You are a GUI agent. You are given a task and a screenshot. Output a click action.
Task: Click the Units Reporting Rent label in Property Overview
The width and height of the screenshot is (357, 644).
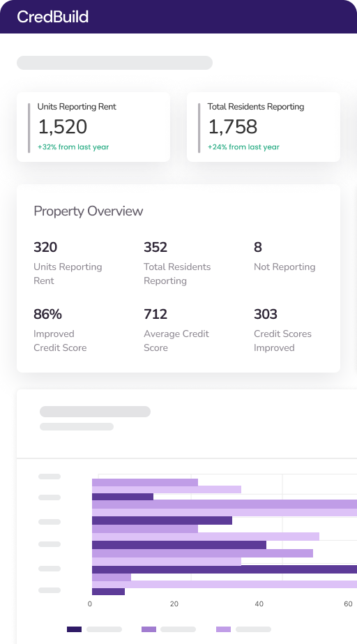[x=68, y=274]
